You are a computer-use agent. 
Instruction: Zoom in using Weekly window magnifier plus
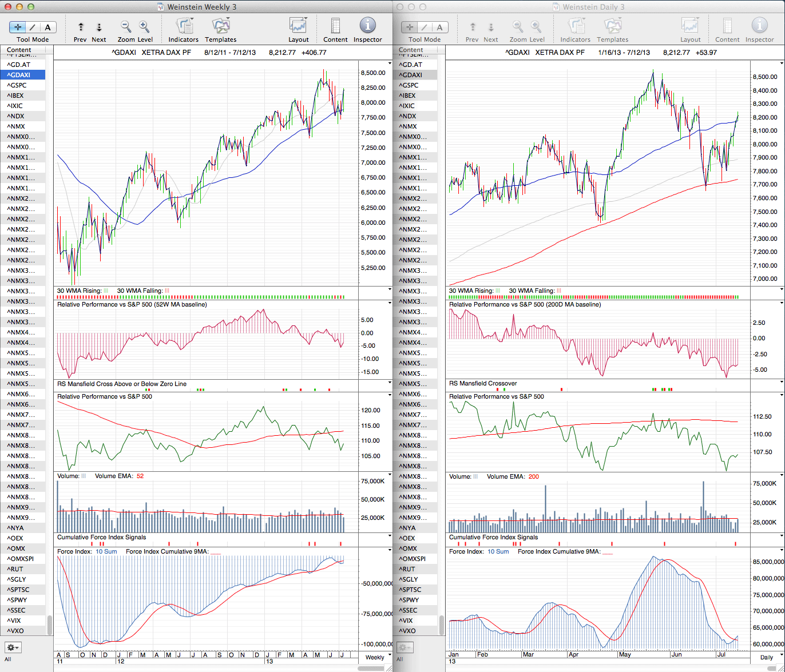[144, 26]
